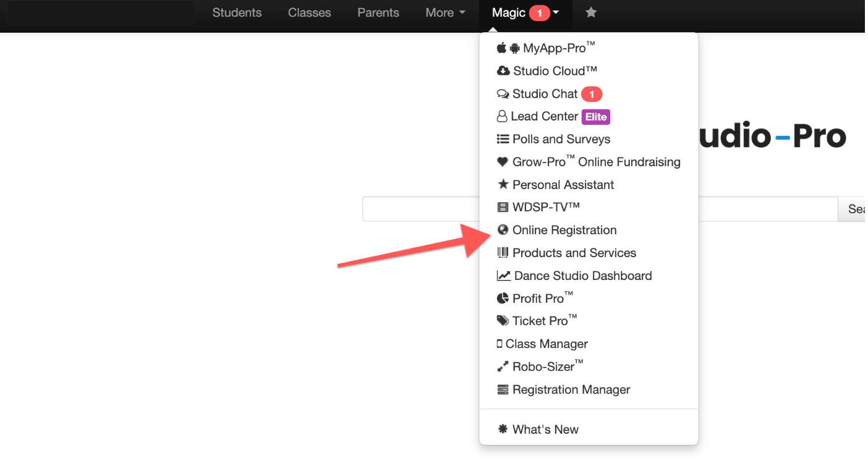Viewport: 868px width, 461px height.
Task: Focus the search input field
Action: (600, 209)
